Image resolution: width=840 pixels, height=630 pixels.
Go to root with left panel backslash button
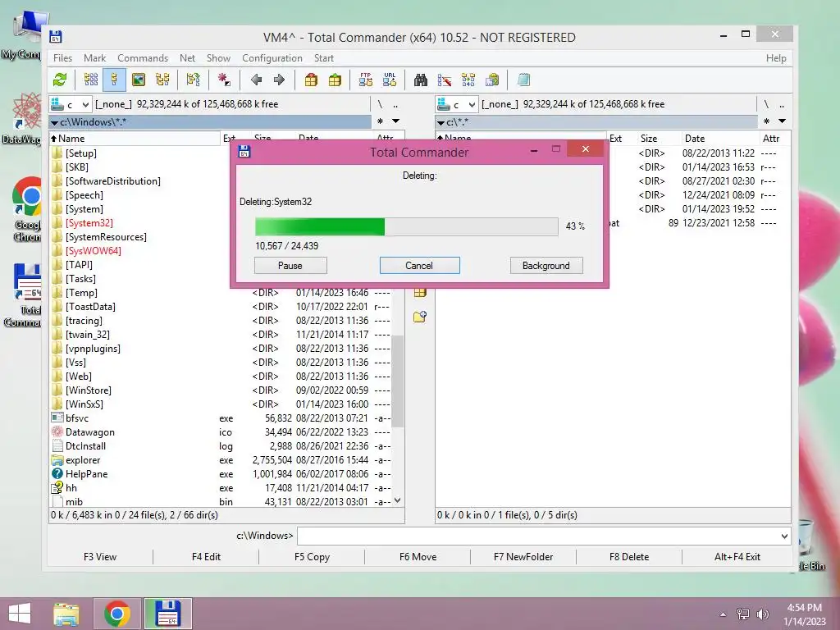pyautogui.click(x=380, y=104)
